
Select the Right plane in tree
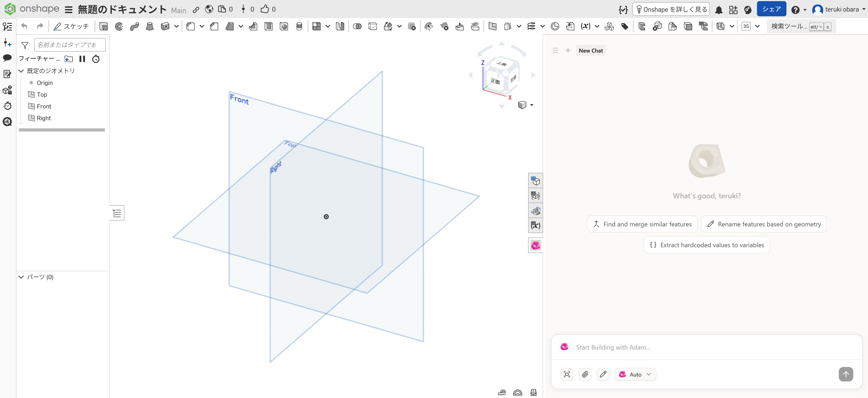[x=44, y=118]
